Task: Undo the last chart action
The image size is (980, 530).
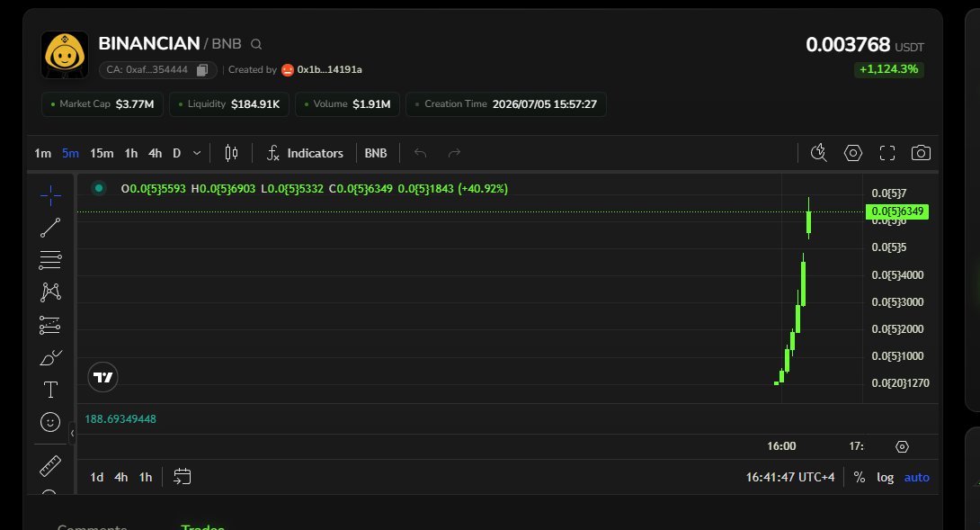Action: pyautogui.click(x=420, y=153)
